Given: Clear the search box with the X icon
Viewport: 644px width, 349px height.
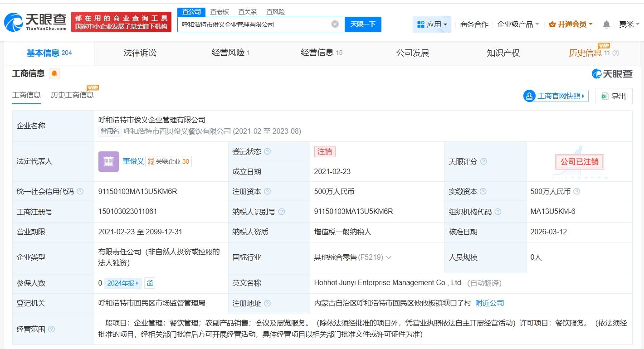Looking at the screenshot, I should click(x=335, y=24).
